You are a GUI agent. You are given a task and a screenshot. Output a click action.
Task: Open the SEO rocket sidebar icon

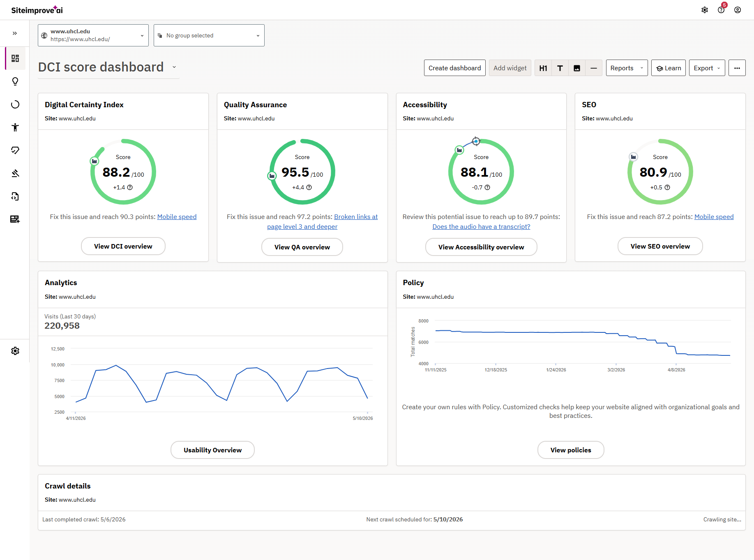(x=15, y=150)
